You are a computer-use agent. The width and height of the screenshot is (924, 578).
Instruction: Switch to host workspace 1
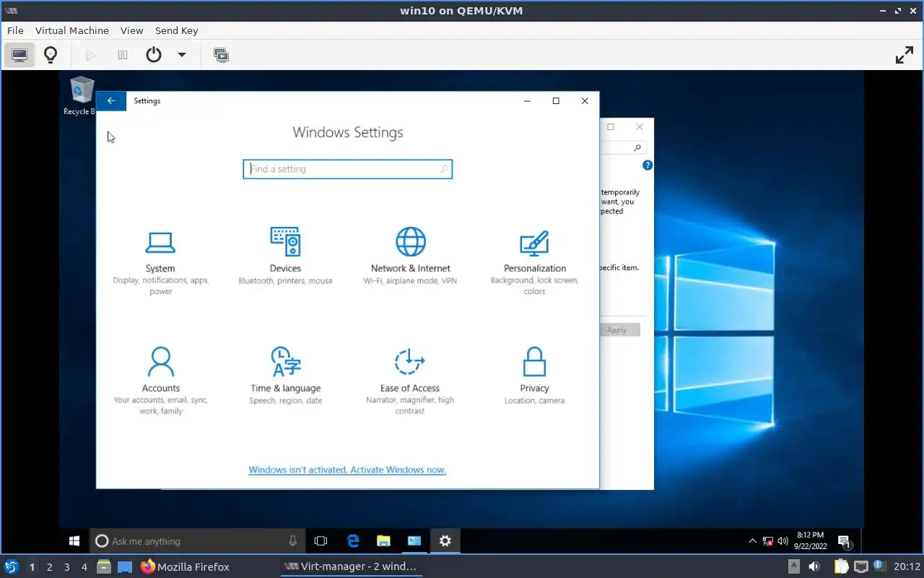click(x=32, y=567)
